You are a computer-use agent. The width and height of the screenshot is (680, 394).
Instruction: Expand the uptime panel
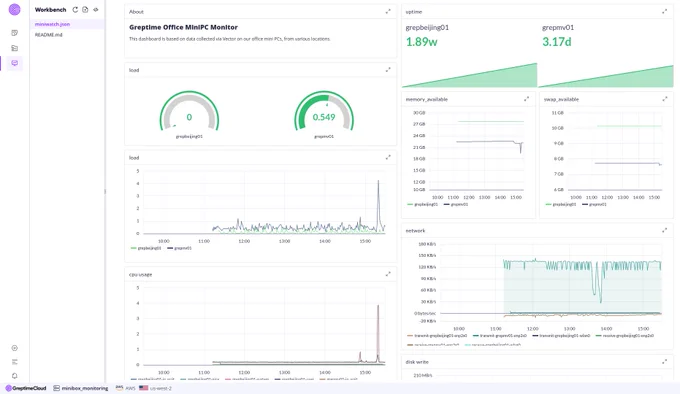pos(664,12)
